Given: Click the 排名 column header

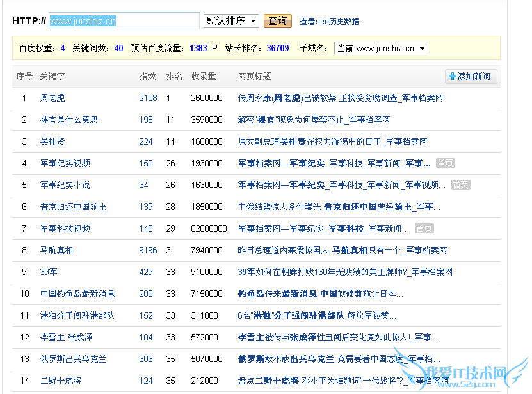Looking at the screenshot, I should coord(174,76).
